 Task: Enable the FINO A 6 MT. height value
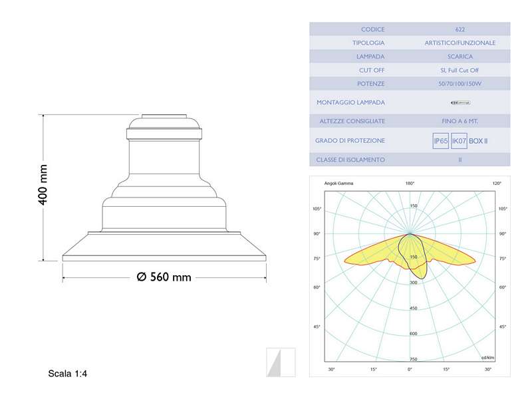[x=461, y=121]
